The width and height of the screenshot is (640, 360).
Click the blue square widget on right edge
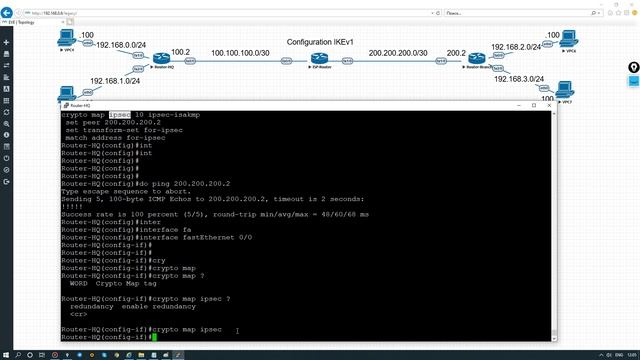(x=633, y=81)
